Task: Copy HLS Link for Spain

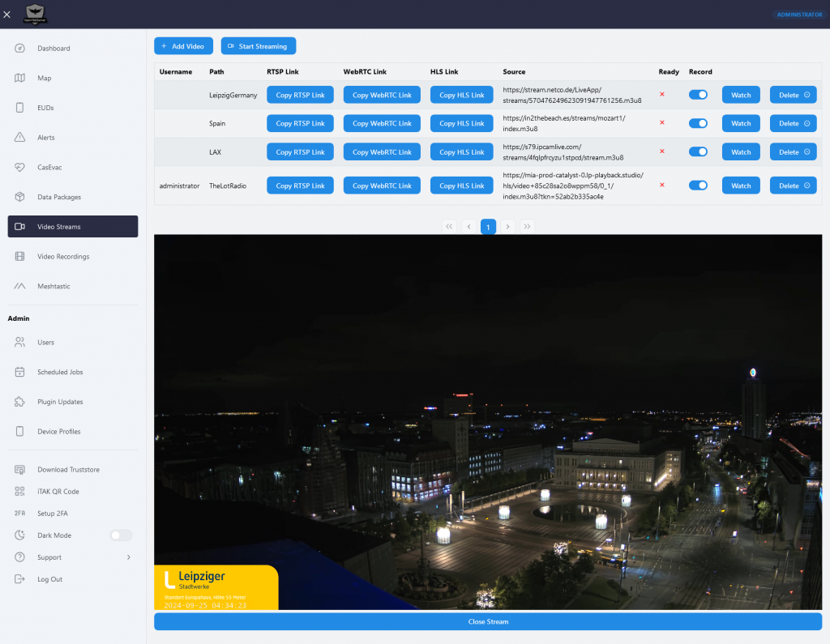Action: tap(461, 123)
